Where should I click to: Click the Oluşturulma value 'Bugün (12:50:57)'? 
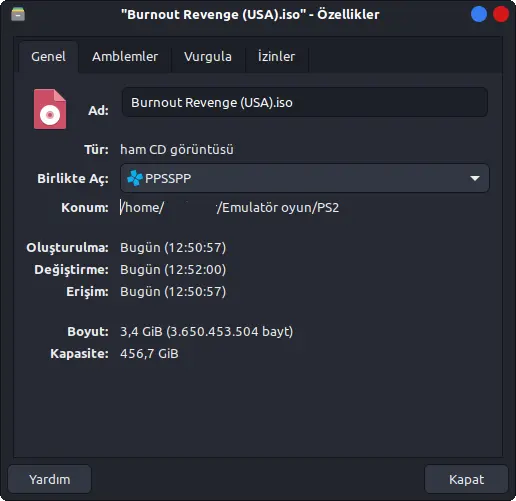[173, 247]
